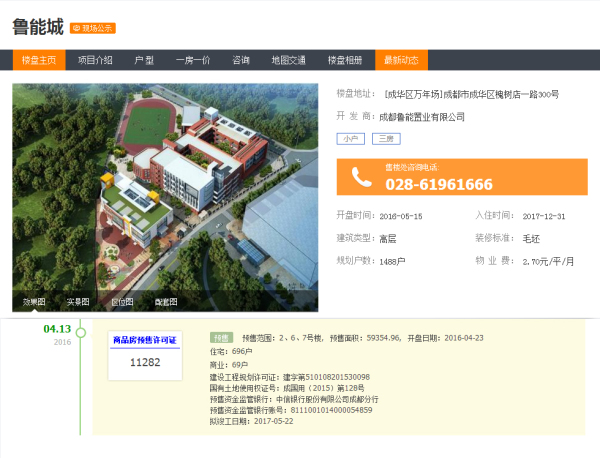Select the 一房一价 menu item
Viewport: 600px width, 458px height.
192,60
